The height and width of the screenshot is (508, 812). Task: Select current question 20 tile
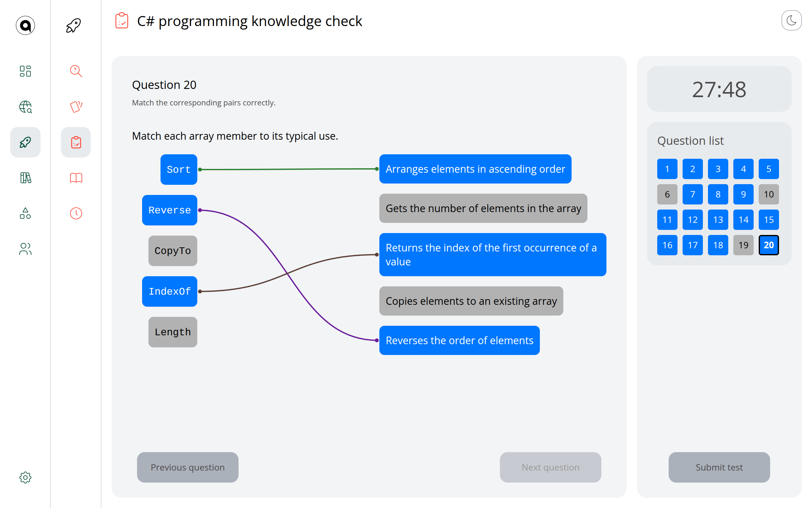click(x=769, y=245)
